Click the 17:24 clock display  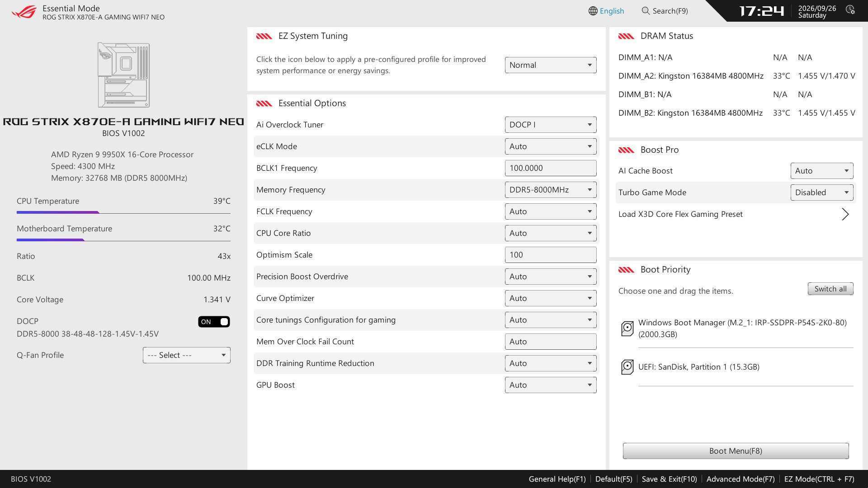(x=761, y=11)
